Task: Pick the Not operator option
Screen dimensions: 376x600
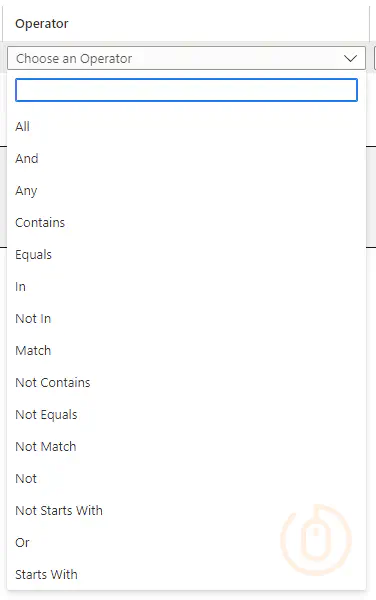Action: (186, 478)
